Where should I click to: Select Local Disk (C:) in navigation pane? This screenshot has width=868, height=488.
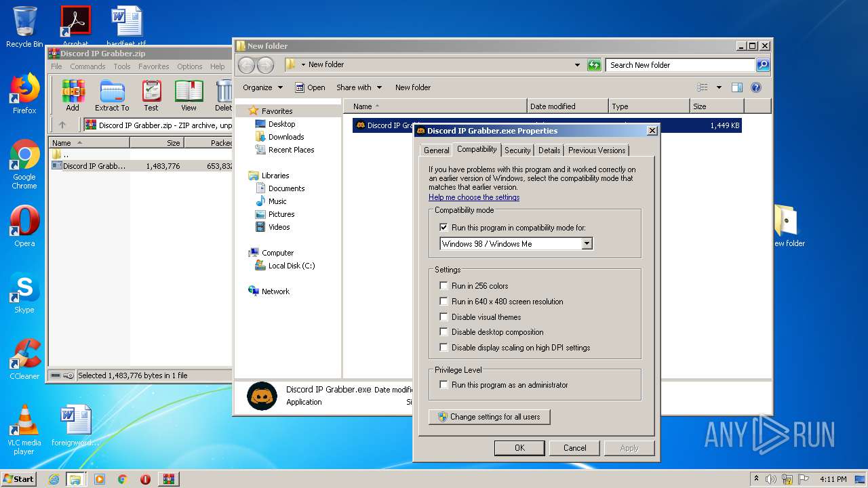(292, 266)
